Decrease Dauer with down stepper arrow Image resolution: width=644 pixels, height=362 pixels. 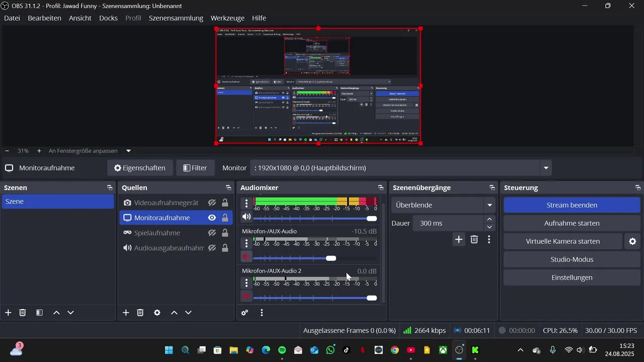coord(490,227)
